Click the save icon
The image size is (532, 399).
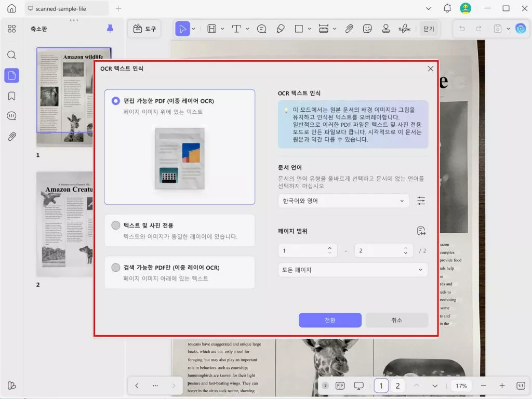(497, 29)
